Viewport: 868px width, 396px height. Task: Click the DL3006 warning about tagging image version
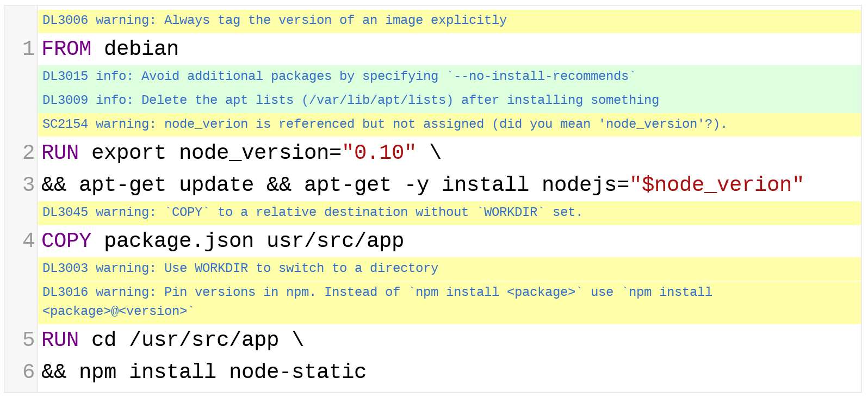(449, 21)
